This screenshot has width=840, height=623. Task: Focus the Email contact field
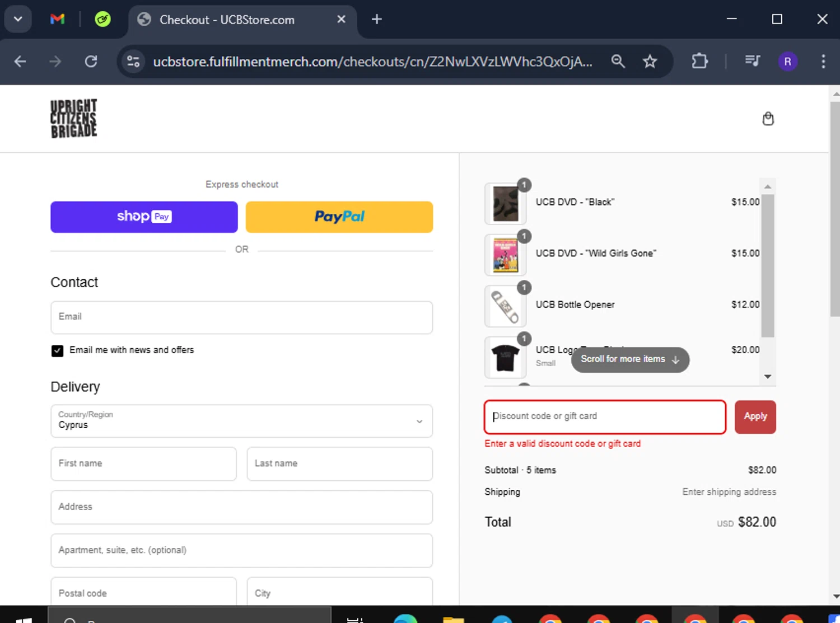click(241, 317)
